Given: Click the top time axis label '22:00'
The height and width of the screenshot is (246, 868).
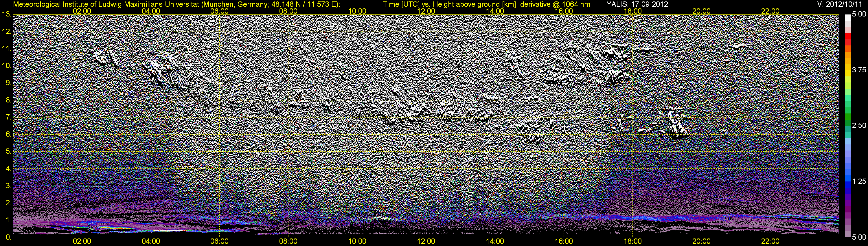Looking at the screenshot, I should tap(770, 11).
